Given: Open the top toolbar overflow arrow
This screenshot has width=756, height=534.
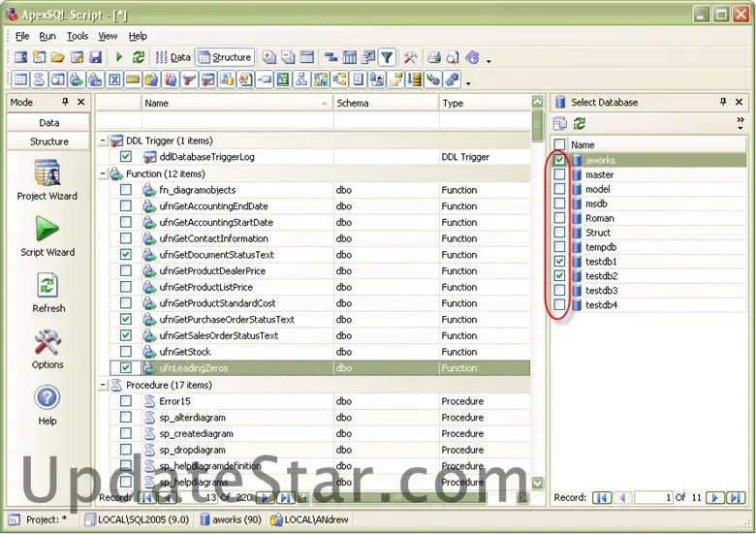Looking at the screenshot, I should (488, 61).
